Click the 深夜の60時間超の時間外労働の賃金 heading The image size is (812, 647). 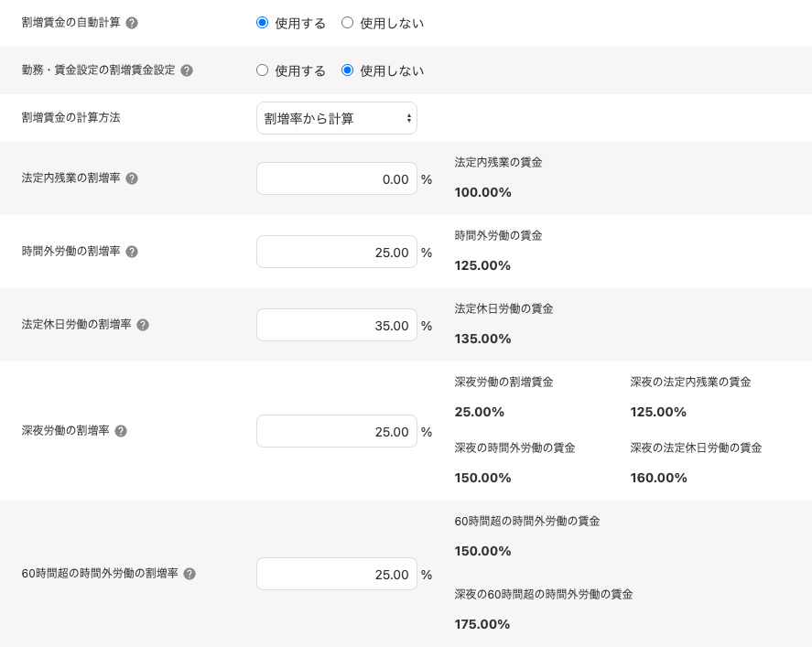pos(544,594)
